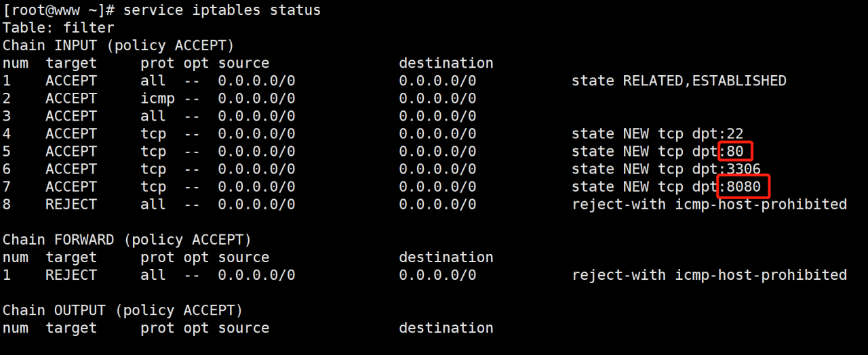Click REJECT target of FORWARD rule 1
Image resolution: width=868 pixels, height=355 pixels.
point(71,275)
